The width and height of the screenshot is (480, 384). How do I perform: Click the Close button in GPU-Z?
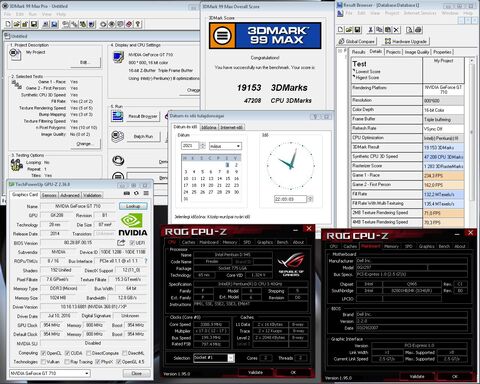[137, 373]
